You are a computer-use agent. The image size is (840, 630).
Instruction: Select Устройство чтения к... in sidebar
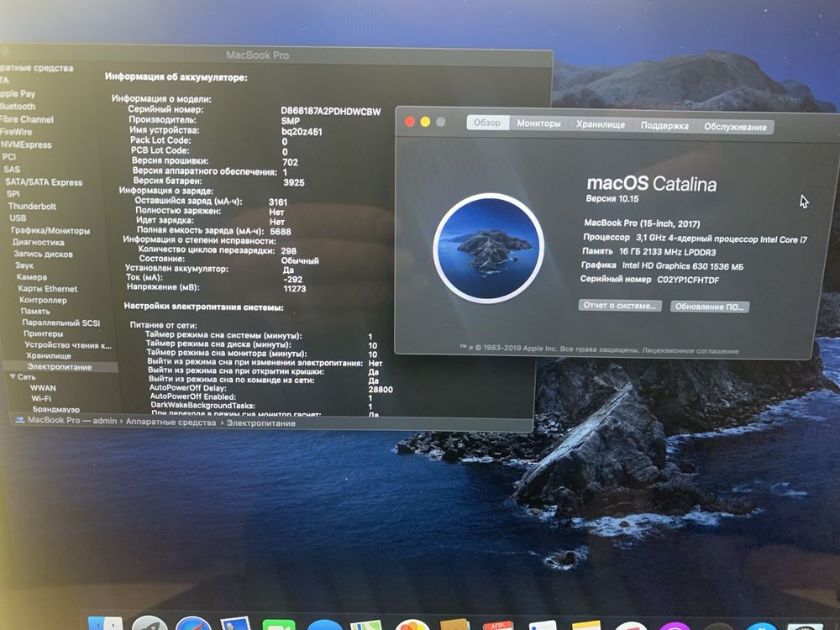(68, 344)
